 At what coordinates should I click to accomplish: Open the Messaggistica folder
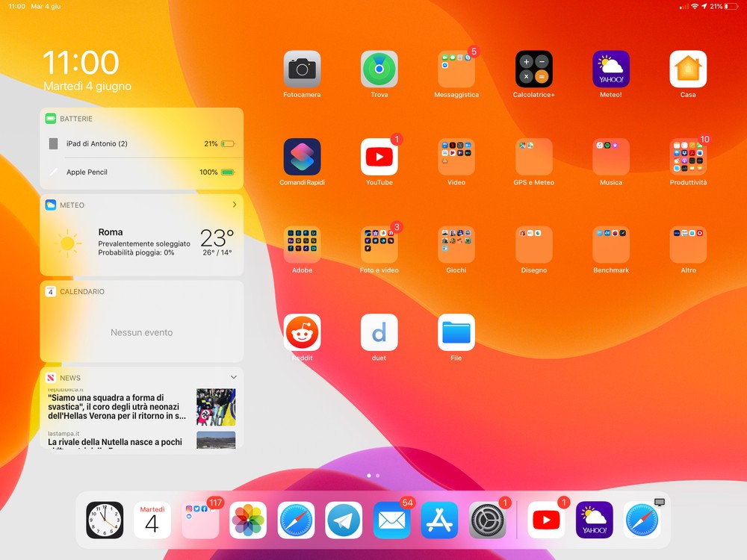[456, 69]
